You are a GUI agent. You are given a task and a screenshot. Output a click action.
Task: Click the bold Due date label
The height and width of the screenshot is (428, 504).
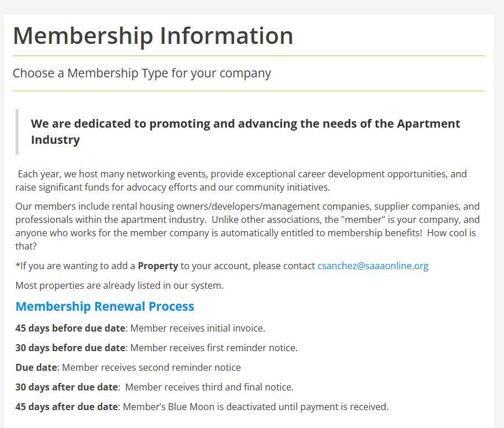pyautogui.click(x=36, y=367)
